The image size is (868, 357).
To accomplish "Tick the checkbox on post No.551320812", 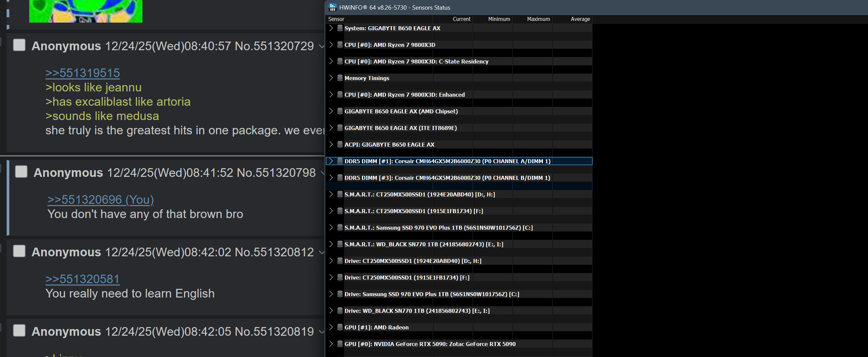I will click(19, 251).
